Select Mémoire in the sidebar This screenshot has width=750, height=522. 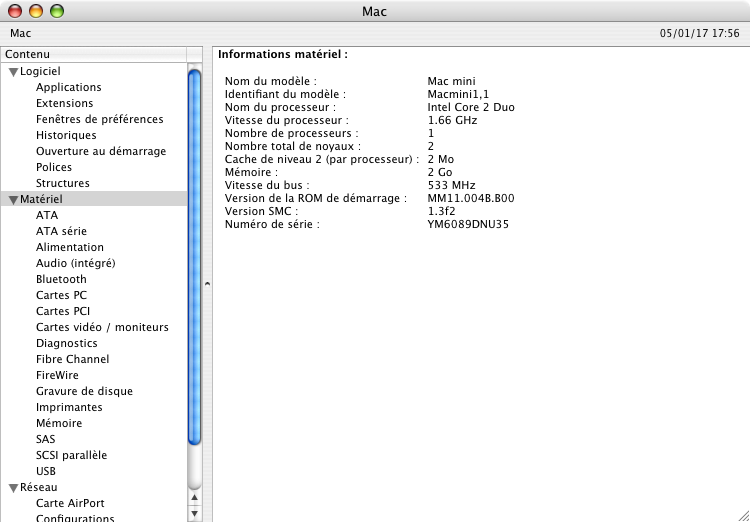[x=59, y=423]
